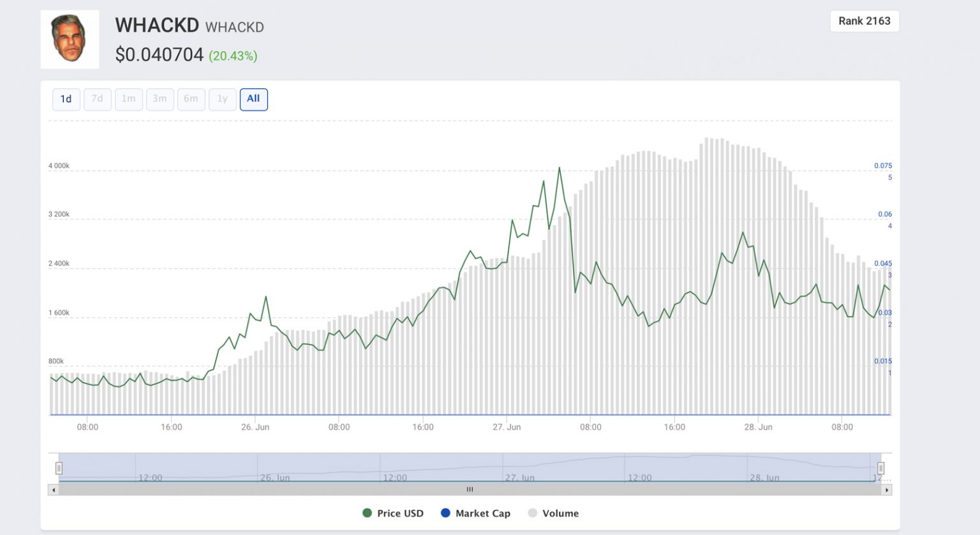Screen dimensions: 980x535
Task: Click the blue Market Cap legend dot
Action: 445,513
